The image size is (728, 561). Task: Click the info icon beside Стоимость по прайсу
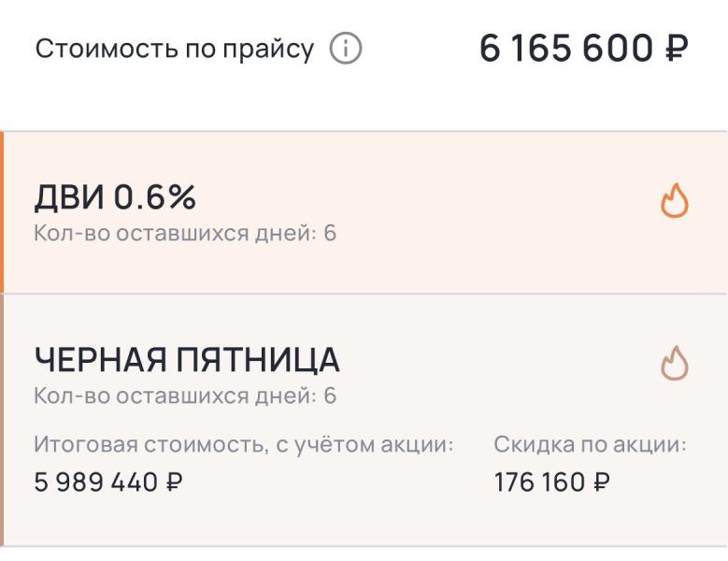tap(346, 49)
